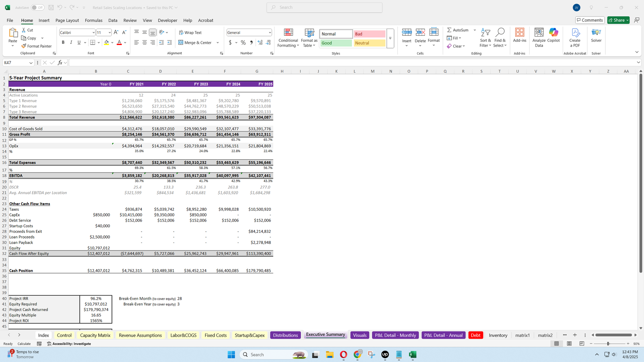Toggle the AutoSave switch

coord(37,8)
